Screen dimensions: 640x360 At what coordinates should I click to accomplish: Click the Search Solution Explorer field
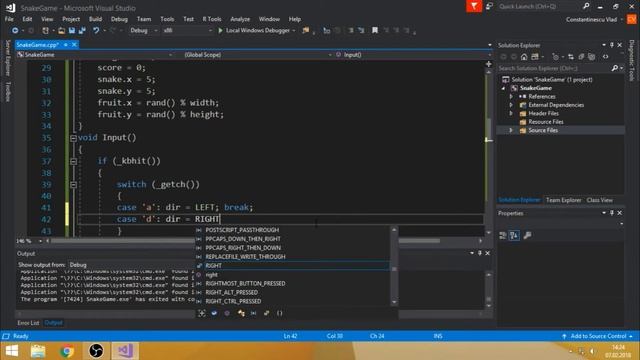(x=554, y=68)
